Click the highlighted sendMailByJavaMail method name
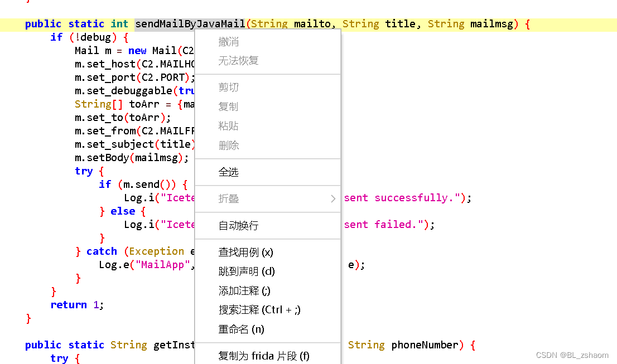 190,24
